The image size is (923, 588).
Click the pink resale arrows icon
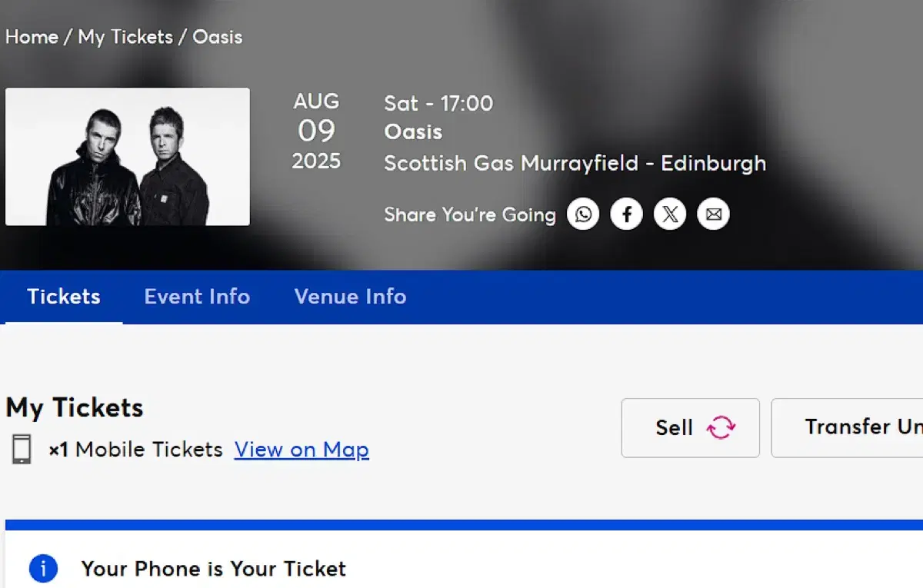(721, 427)
